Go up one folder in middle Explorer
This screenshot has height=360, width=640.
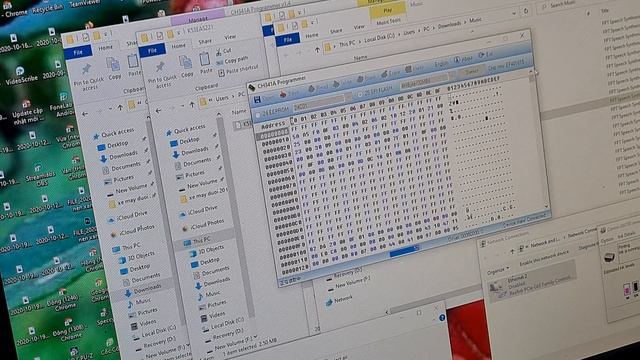(x=192, y=104)
